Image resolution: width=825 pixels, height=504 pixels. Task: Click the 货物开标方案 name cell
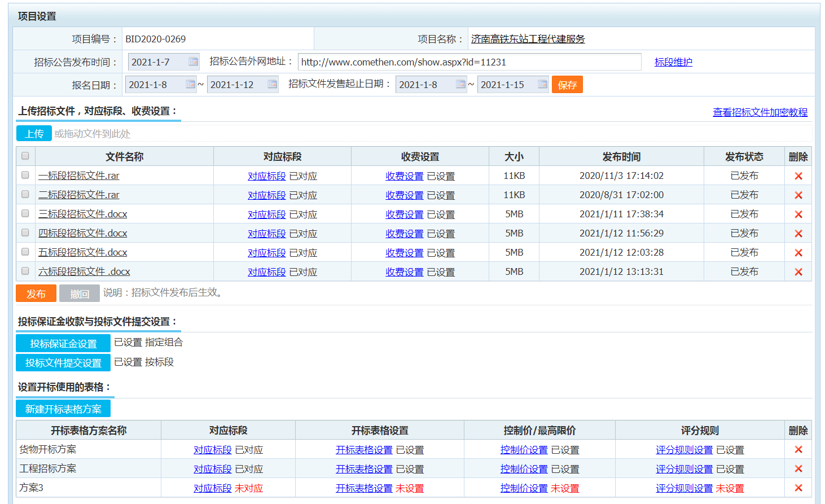click(89, 449)
